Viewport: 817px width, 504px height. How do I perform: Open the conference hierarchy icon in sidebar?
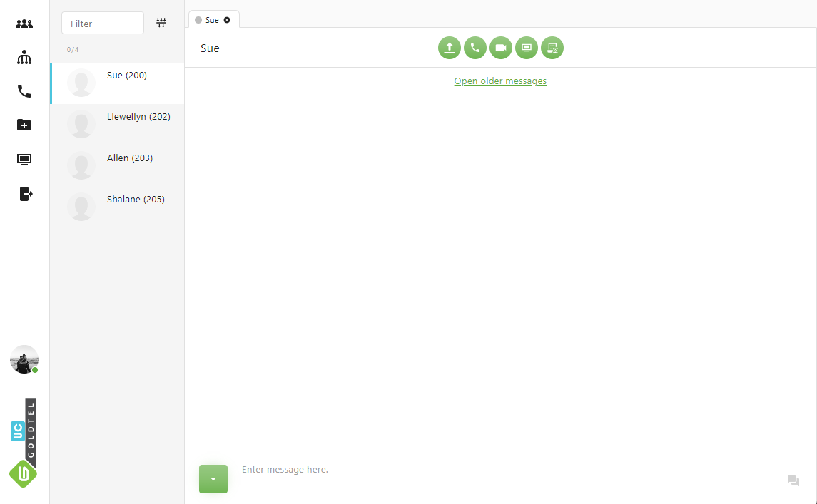tap(24, 58)
